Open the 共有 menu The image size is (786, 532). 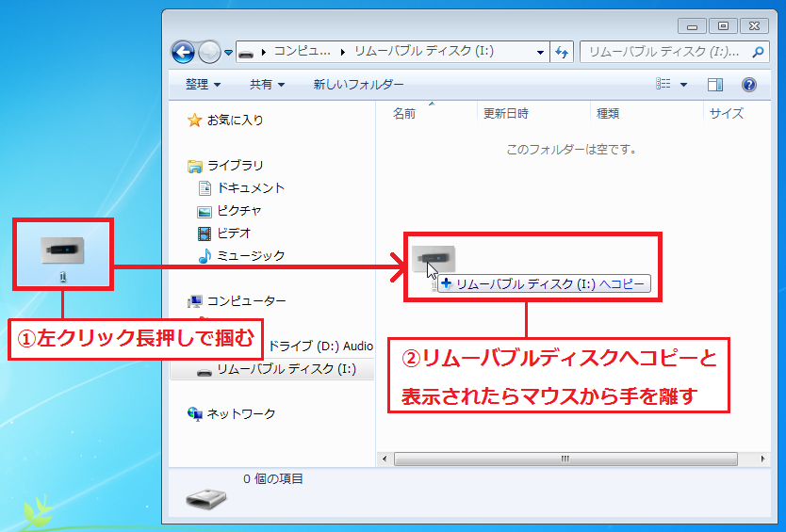[267, 85]
